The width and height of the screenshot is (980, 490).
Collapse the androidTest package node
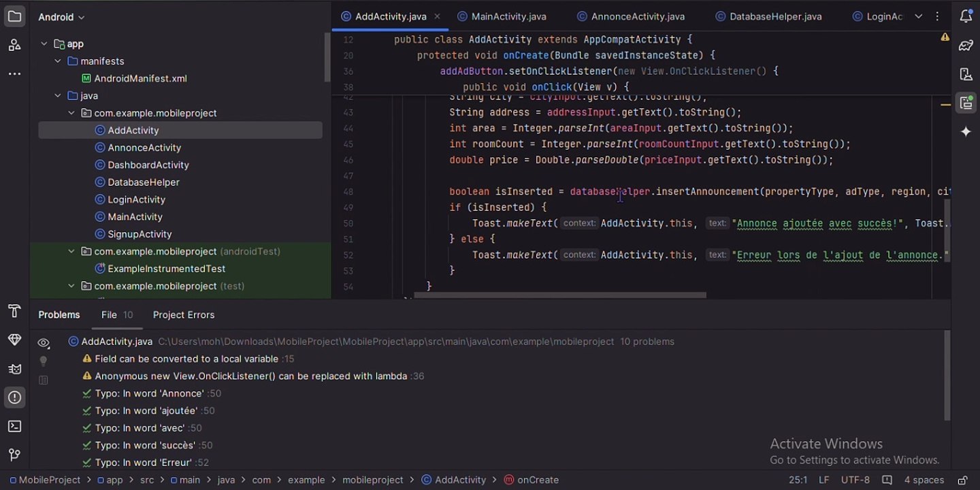71,251
